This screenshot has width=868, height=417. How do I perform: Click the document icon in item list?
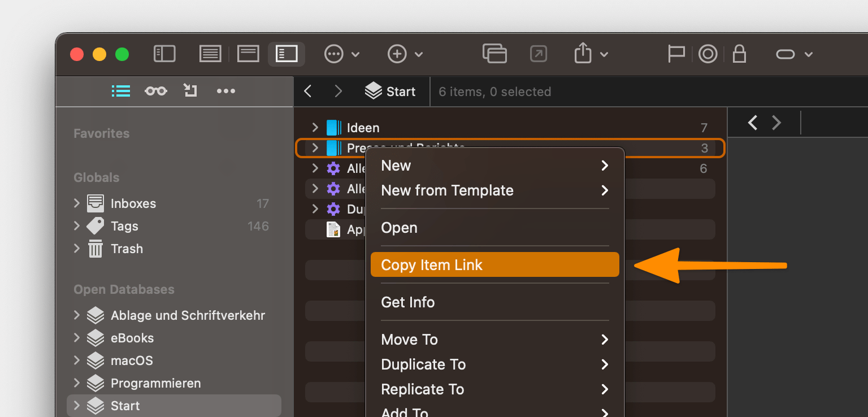[334, 229]
